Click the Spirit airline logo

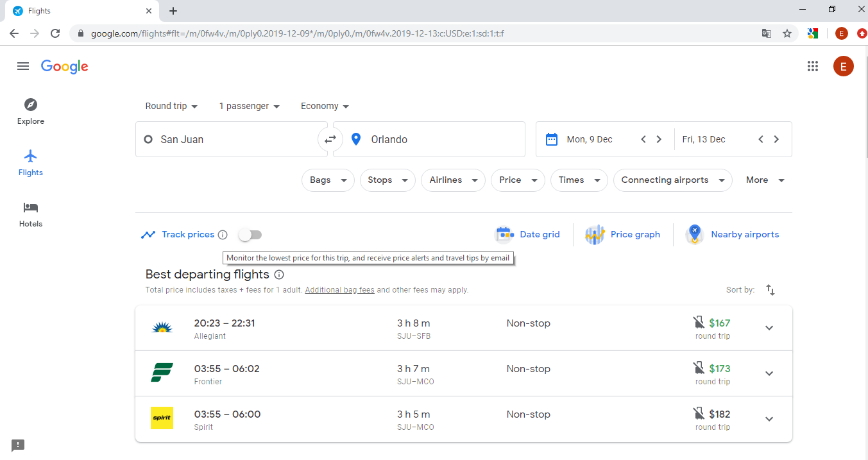point(162,418)
